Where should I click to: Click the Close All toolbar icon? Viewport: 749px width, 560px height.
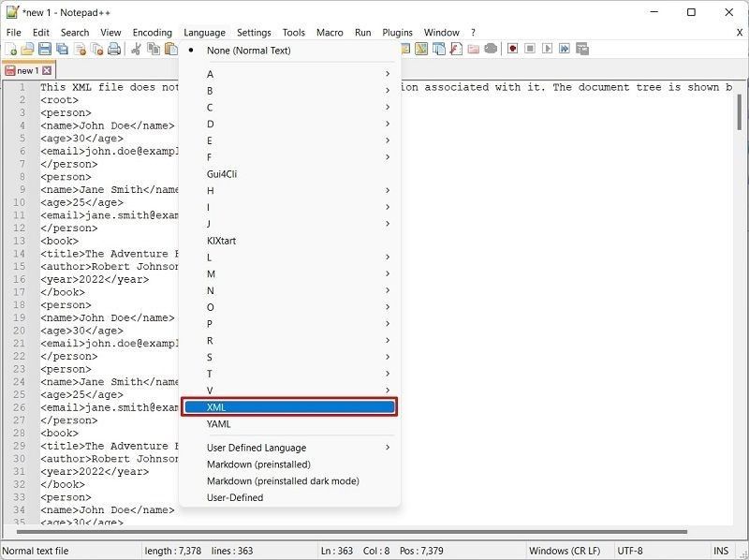[x=97, y=49]
